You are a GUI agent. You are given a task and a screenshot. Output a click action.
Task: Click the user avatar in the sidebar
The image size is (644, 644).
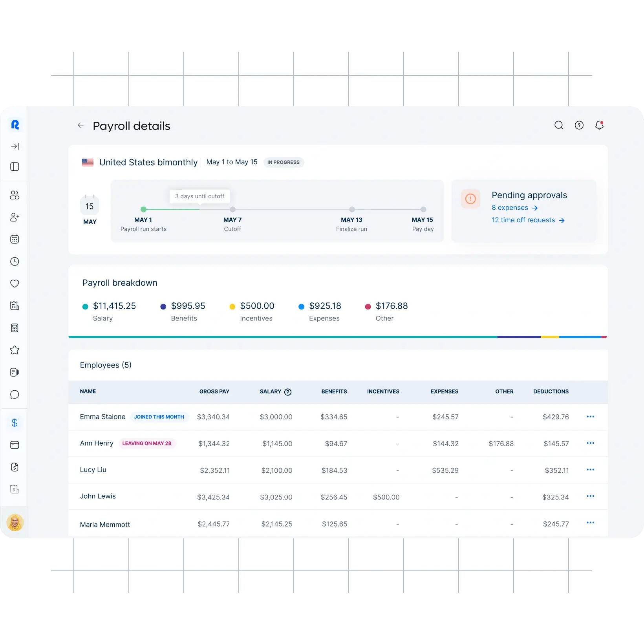[x=15, y=523]
